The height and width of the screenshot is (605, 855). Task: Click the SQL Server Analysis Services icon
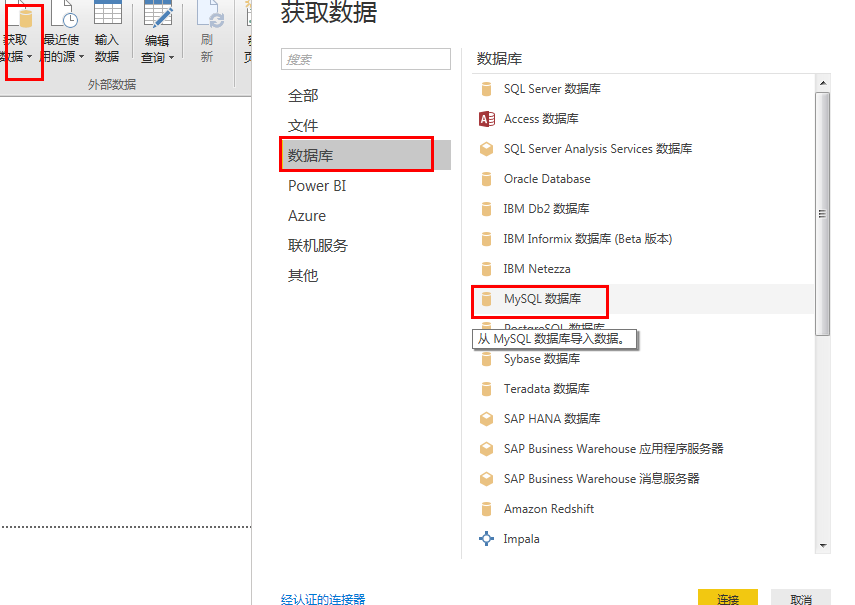click(486, 149)
